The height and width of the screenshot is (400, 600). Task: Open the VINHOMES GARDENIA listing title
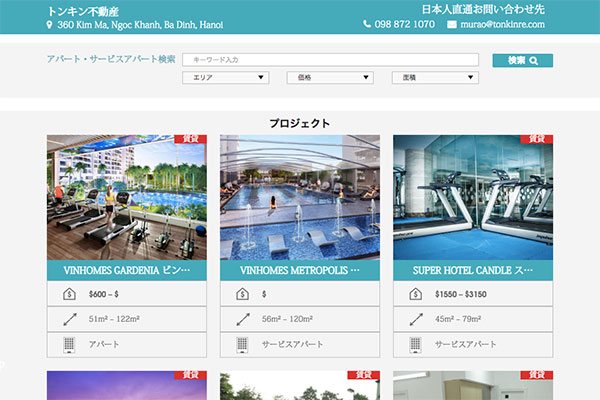(x=127, y=270)
